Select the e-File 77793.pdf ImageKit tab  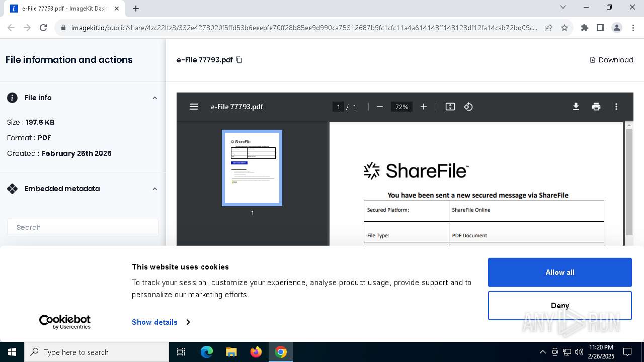64,9
